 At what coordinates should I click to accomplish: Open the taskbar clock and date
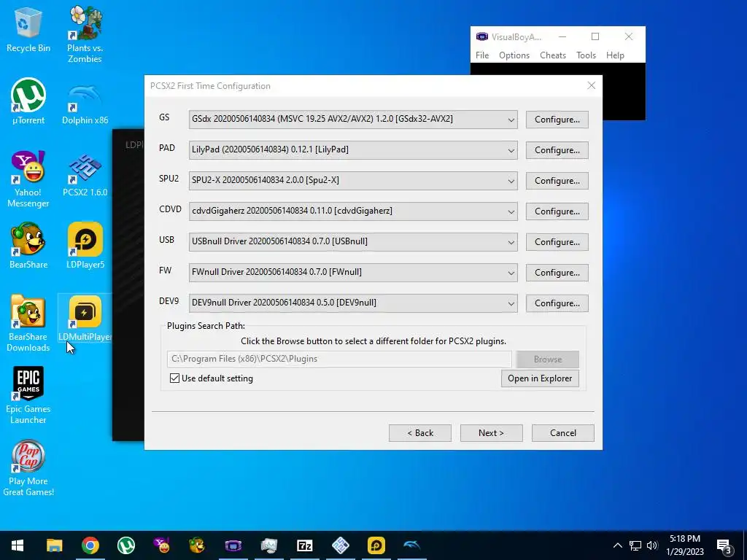pyautogui.click(x=684, y=545)
